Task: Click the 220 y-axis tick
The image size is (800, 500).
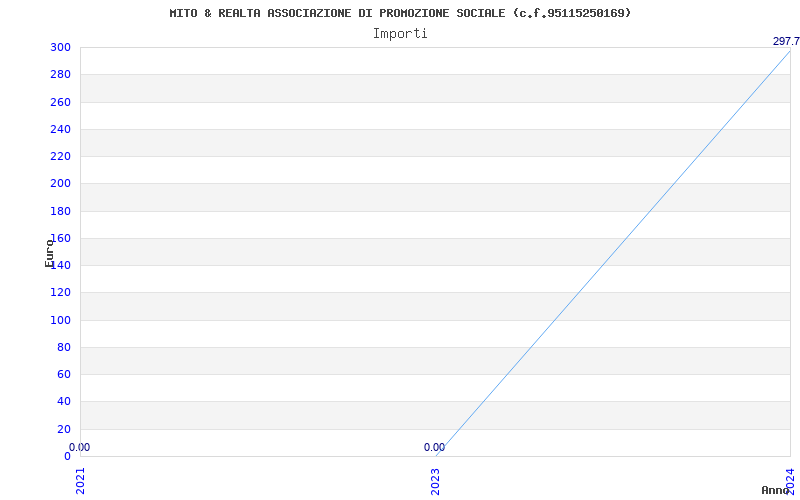Action: pyautogui.click(x=60, y=156)
